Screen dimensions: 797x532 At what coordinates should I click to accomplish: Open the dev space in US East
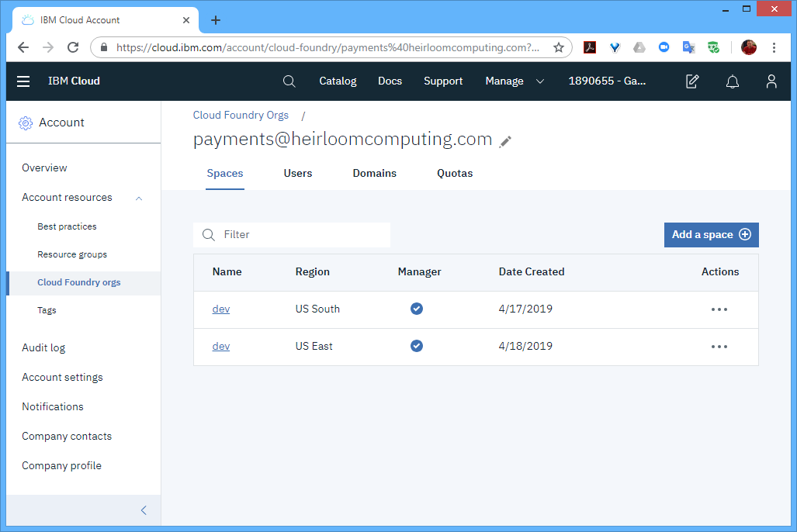(x=221, y=346)
